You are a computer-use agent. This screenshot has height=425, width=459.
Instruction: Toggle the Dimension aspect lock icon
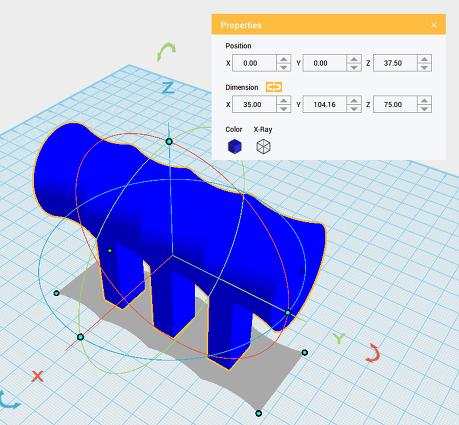[x=274, y=87]
